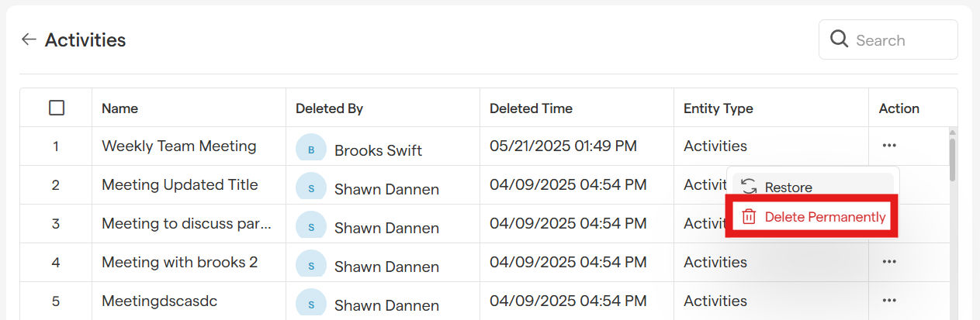Toggle the select-all checkbox in table header

pyautogui.click(x=57, y=108)
